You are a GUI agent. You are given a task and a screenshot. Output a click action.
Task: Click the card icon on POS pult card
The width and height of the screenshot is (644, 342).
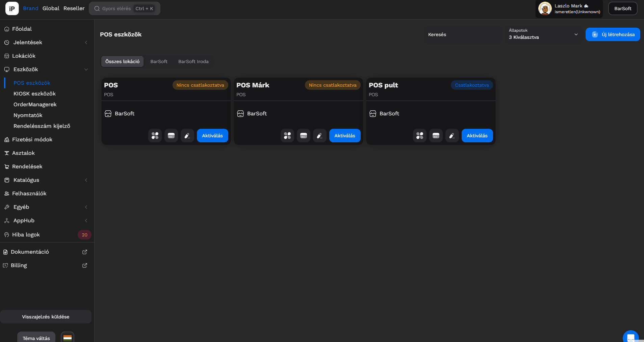436,136
